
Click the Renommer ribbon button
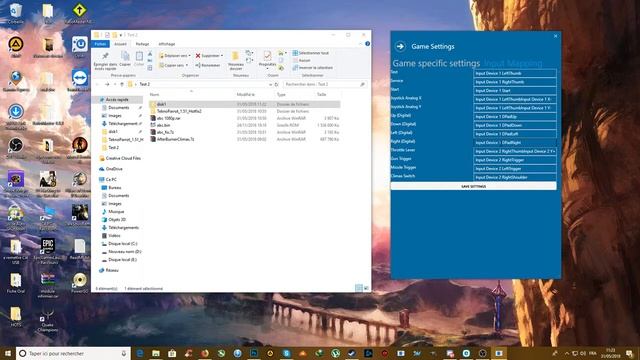pyautogui.click(x=208, y=65)
